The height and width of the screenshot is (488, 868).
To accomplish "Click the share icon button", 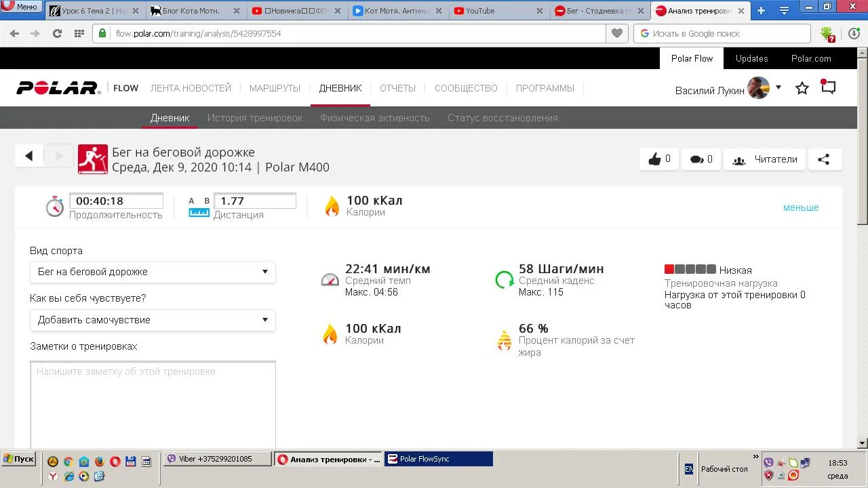I will 824,159.
